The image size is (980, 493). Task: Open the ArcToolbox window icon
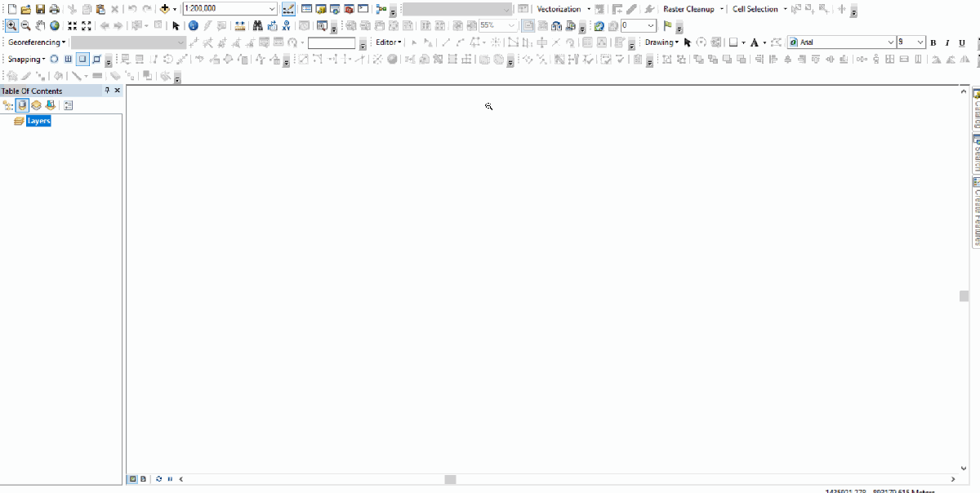click(x=349, y=9)
